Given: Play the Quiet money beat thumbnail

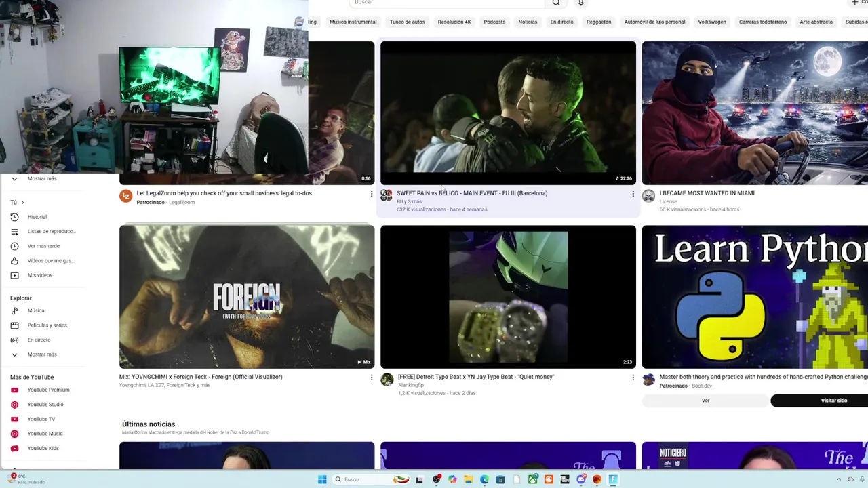Looking at the screenshot, I should coord(508,297).
